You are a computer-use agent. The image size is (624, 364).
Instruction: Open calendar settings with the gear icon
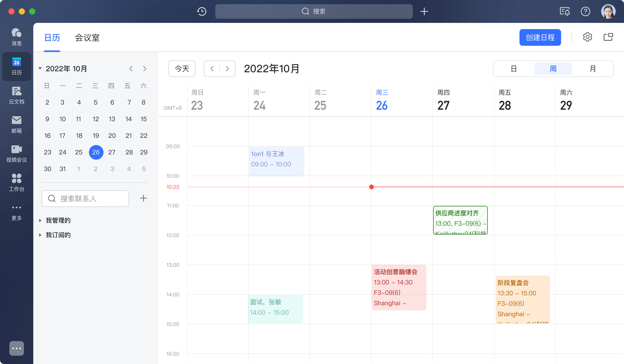[588, 37]
